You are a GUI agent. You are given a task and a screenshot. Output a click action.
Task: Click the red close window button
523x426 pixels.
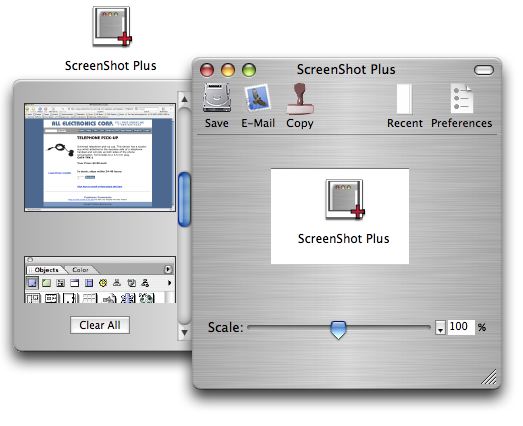click(207, 70)
